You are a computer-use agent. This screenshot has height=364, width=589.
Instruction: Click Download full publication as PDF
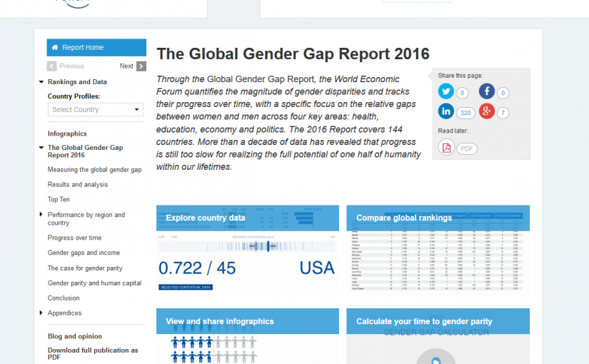(x=93, y=354)
